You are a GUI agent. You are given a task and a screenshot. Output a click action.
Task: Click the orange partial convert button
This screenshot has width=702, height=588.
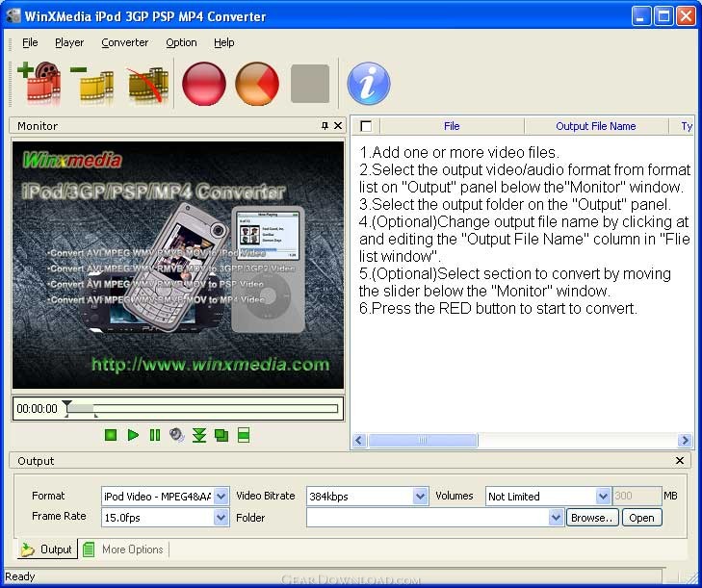click(x=257, y=84)
